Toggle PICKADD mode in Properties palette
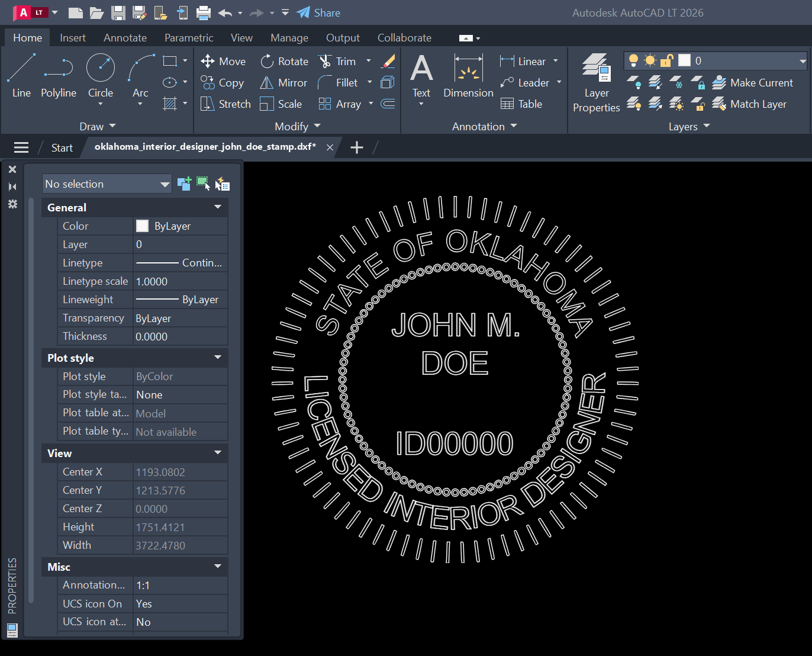The image size is (812, 656). tap(184, 184)
